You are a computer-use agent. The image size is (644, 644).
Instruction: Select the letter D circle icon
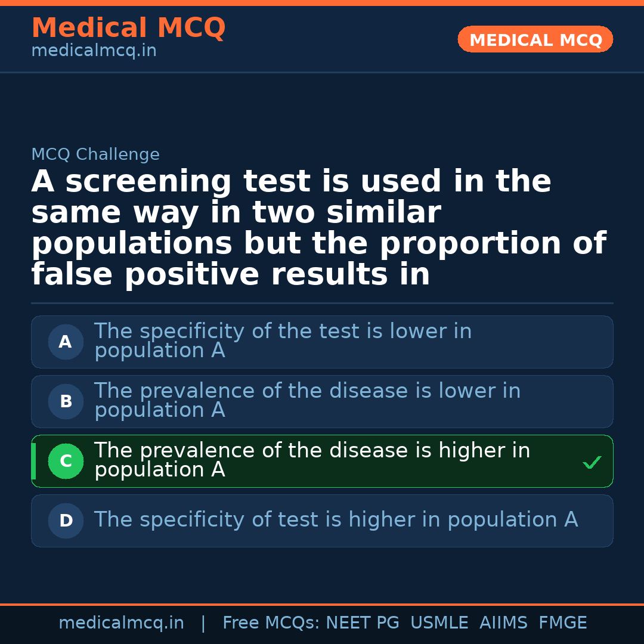[x=66, y=521]
